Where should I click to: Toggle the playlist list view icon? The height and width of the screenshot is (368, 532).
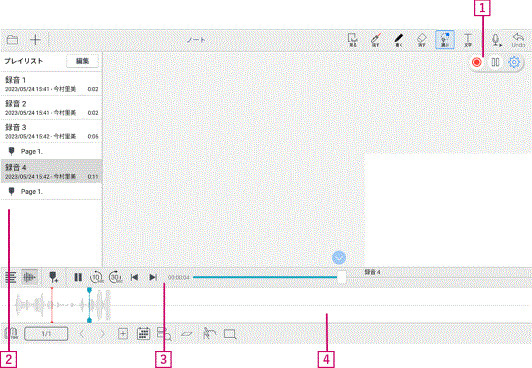point(11,277)
